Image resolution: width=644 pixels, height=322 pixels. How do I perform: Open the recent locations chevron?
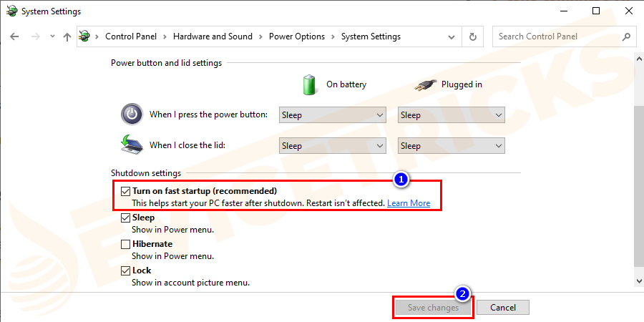52,36
